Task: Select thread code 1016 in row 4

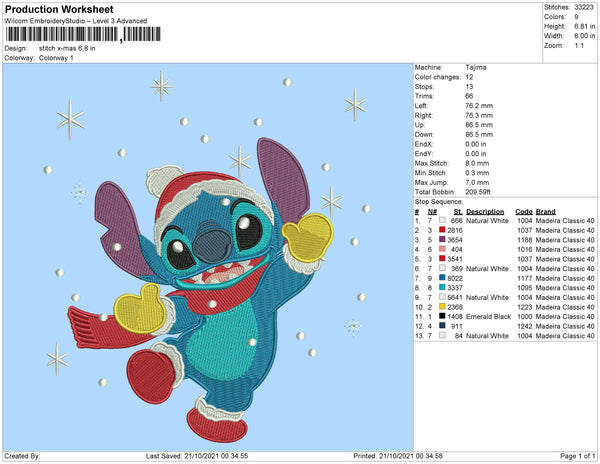Action: (x=525, y=249)
